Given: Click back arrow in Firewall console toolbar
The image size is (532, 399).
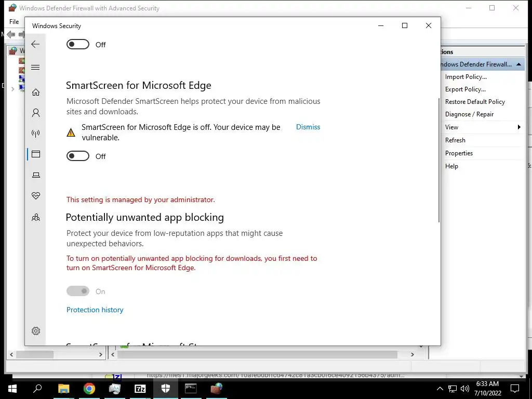Looking at the screenshot, I should (11, 34).
